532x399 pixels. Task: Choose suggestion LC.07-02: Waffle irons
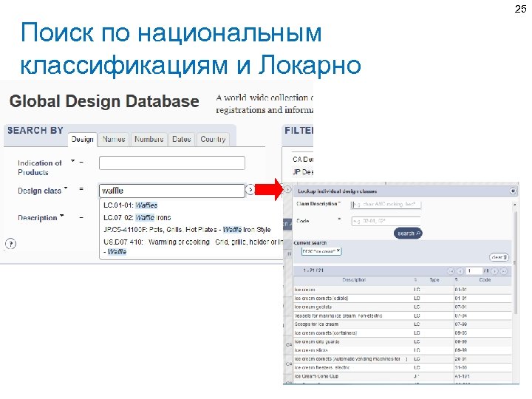coord(137,217)
